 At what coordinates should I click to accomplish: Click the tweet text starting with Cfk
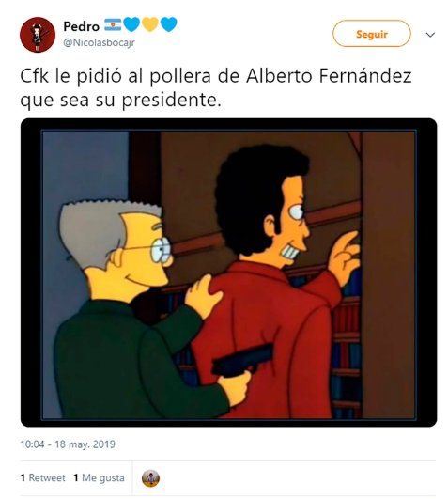216,87
